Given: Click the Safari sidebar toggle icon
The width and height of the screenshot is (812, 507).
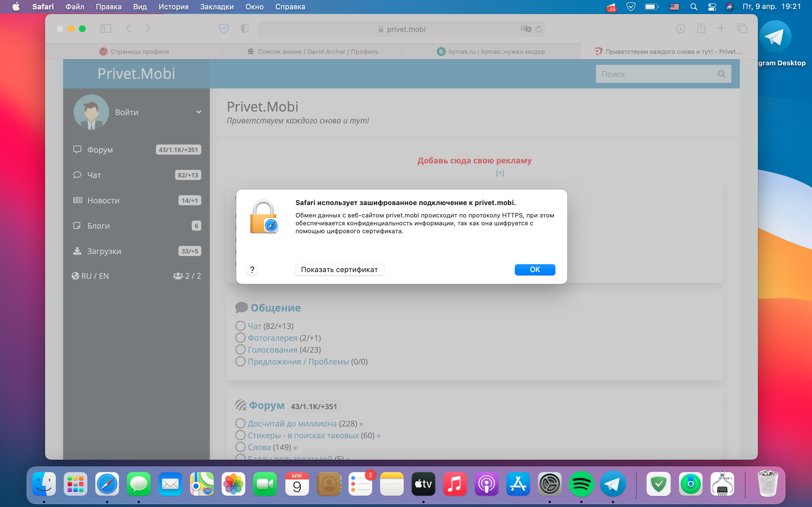Looking at the screenshot, I should pos(106,28).
